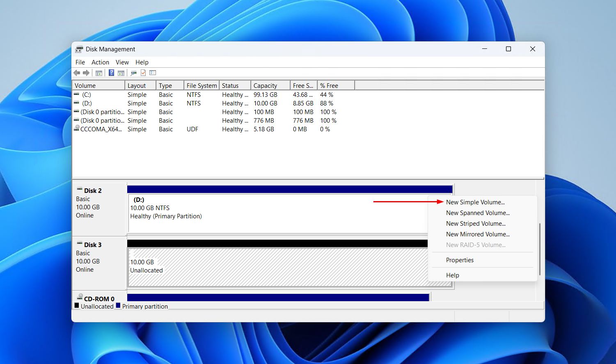This screenshot has width=616, height=364.
Task: Click the drive icon beside volume (C:)
Action: tap(76, 94)
